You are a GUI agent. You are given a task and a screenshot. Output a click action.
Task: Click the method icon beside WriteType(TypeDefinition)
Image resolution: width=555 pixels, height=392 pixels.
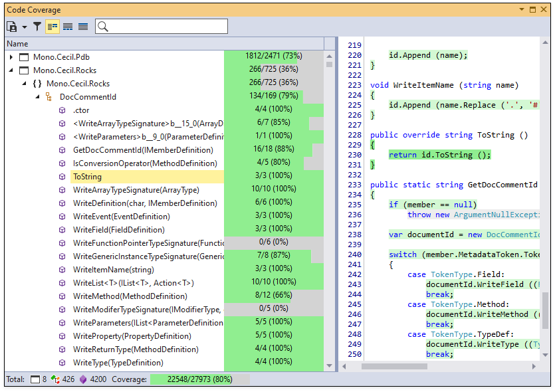pos(62,363)
